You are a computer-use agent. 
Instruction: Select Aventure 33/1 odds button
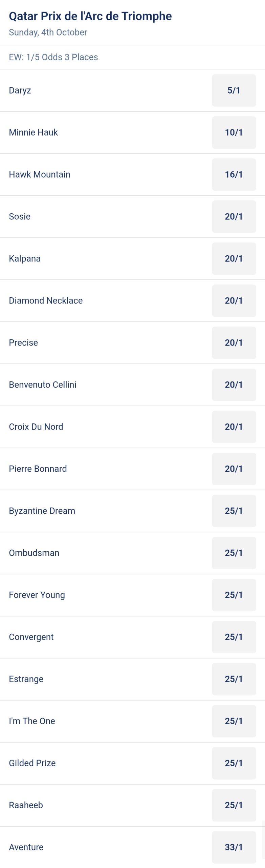(234, 847)
